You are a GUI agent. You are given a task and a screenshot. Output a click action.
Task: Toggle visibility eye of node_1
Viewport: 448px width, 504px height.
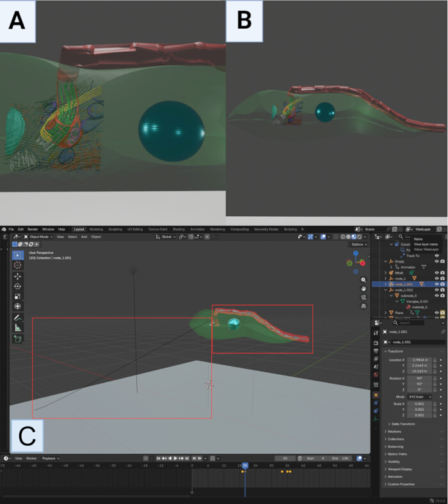[x=436, y=278]
